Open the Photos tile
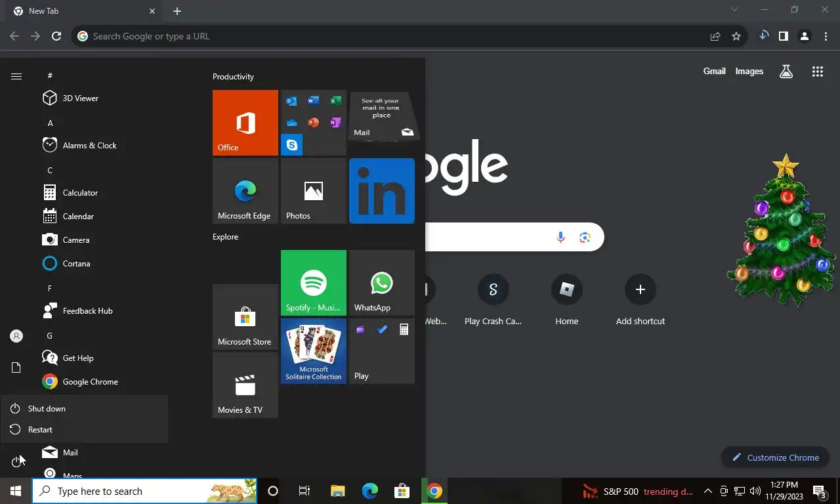The width and height of the screenshot is (840, 504). tap(314, 191)
